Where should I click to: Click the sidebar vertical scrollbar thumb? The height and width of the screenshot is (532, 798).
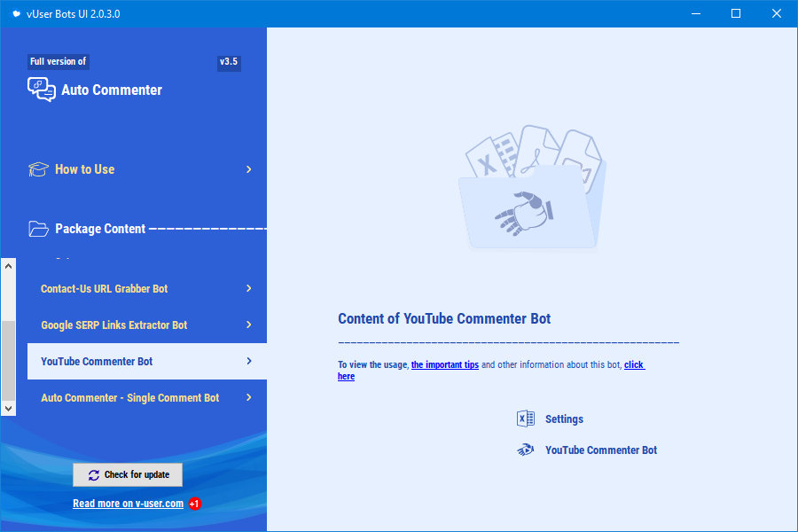[8, 361]
